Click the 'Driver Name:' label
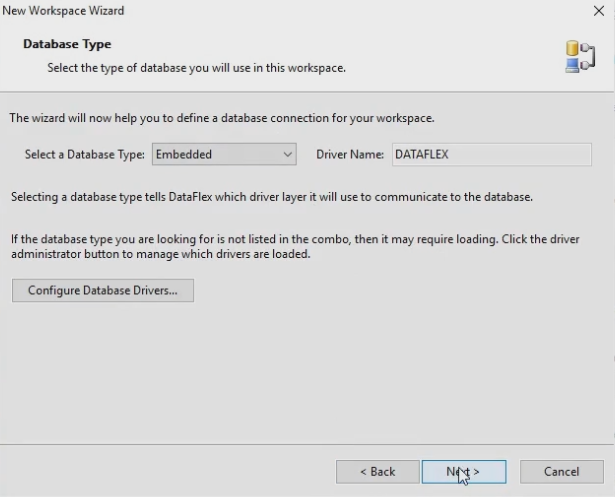615x497 pixels. pyautogui.click(x=350, y=155)
